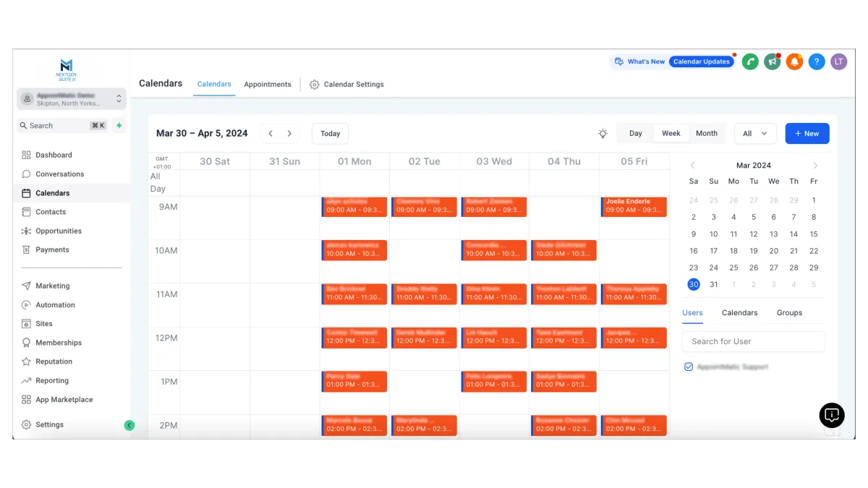Open Calendar Settings with the gear icon
This screenshot has height=488, width=868.
[315, 85]
